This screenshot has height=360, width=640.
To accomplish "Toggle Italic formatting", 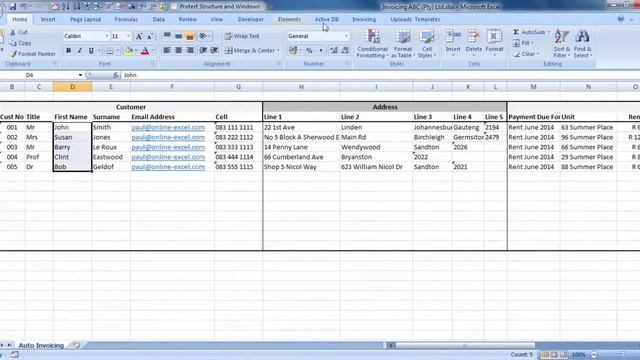I will click(80, 51).
